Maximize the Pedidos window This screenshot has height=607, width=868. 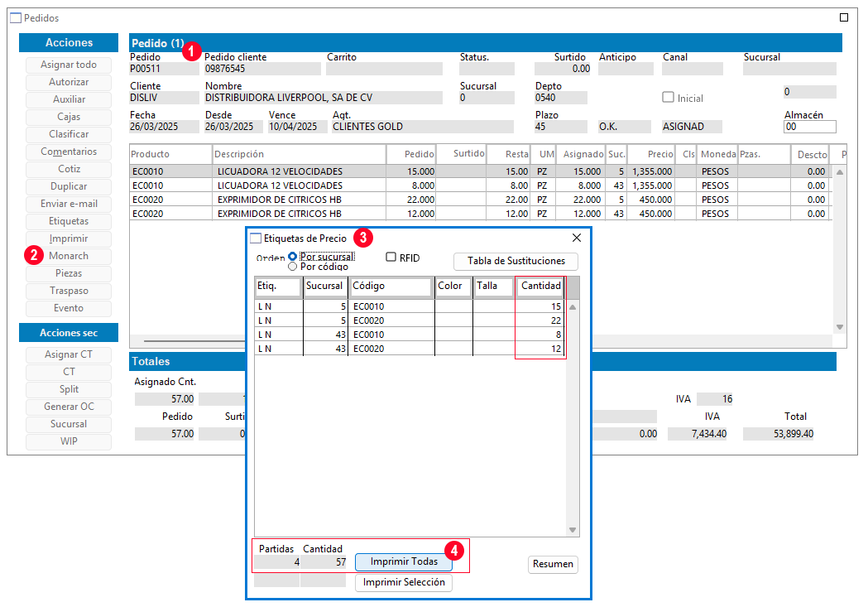(844, 17)
